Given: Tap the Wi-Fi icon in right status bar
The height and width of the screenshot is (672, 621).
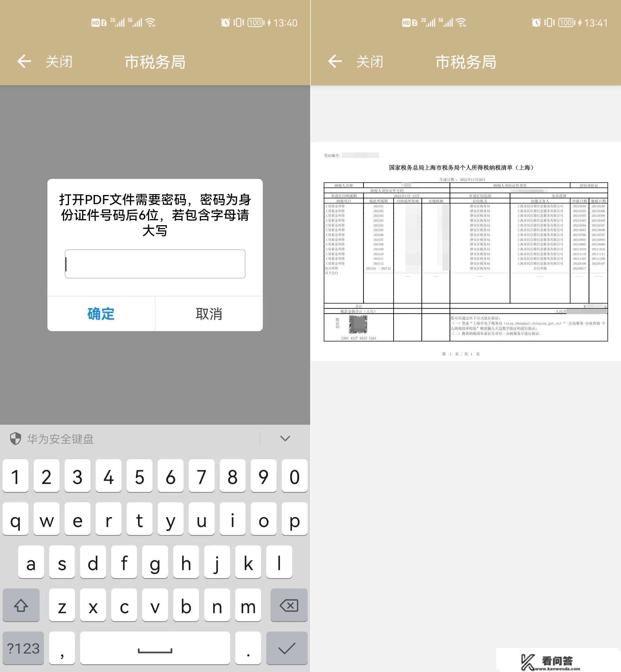Looking at the screenshot, I should tap(462, 22).
